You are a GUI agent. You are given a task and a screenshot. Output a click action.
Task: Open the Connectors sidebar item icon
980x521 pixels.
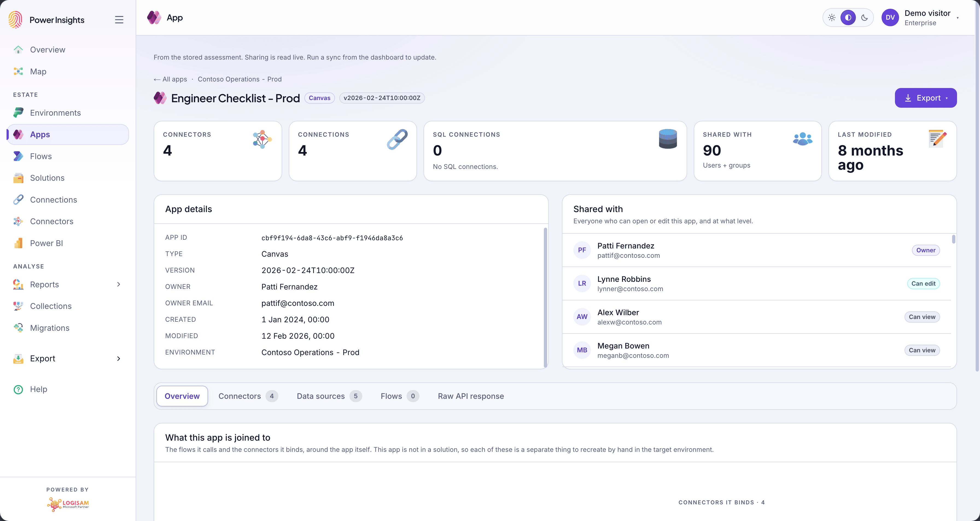[x=18, y=221]
